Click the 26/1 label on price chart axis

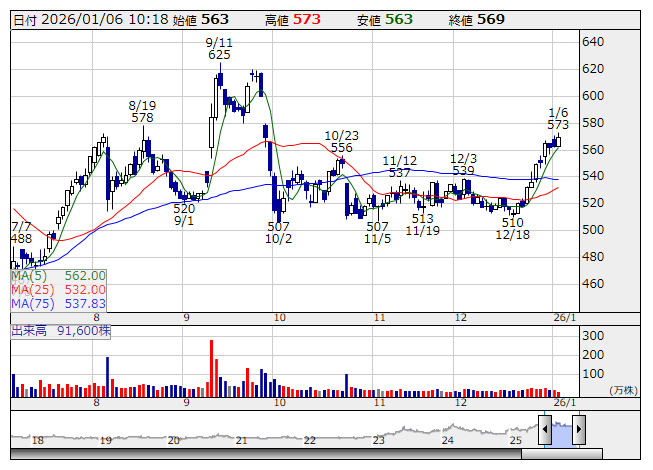pos(565,318)
